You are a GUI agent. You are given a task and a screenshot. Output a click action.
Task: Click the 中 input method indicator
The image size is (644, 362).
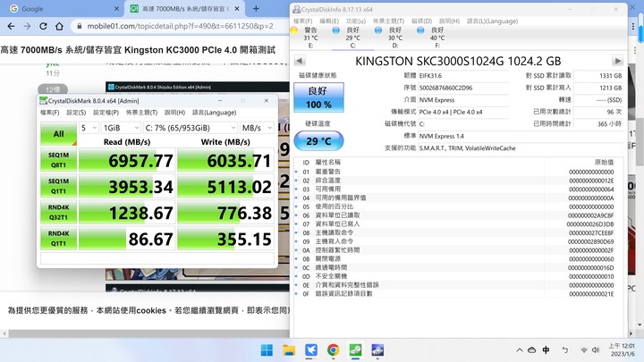[x=546, y=350]
